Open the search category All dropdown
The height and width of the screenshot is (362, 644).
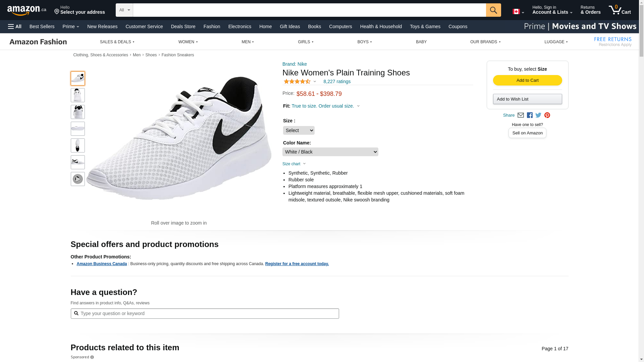pyautogui.click(x=124, y=10)
